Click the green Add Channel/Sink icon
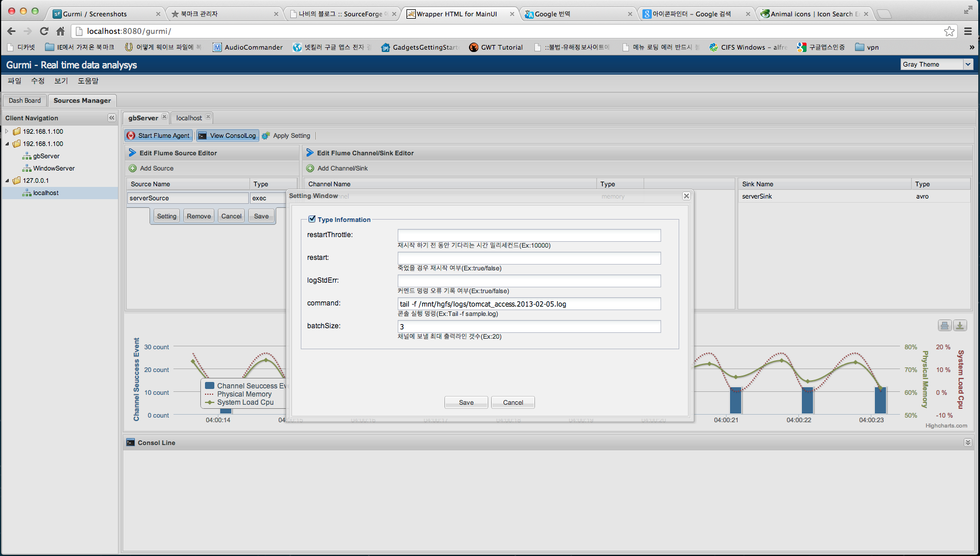 tap(310, 168)
